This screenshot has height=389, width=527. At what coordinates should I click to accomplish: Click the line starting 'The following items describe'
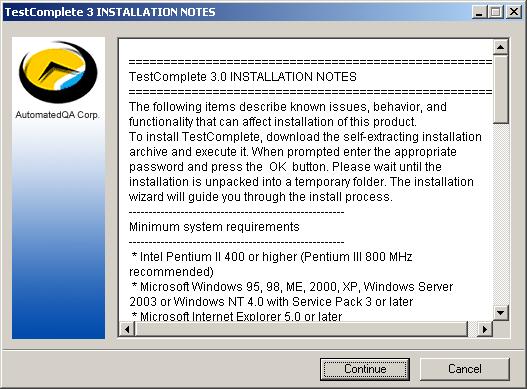point(288,107)
